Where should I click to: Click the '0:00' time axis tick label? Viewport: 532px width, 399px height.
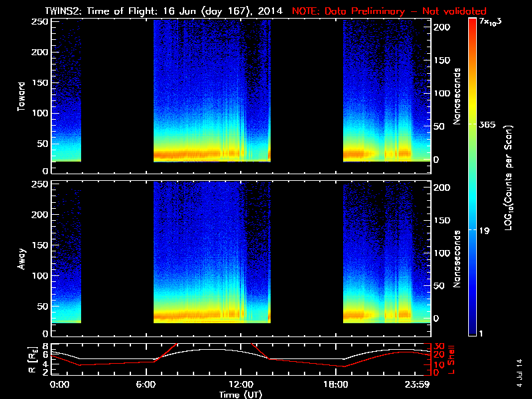(x=59, y=385)
